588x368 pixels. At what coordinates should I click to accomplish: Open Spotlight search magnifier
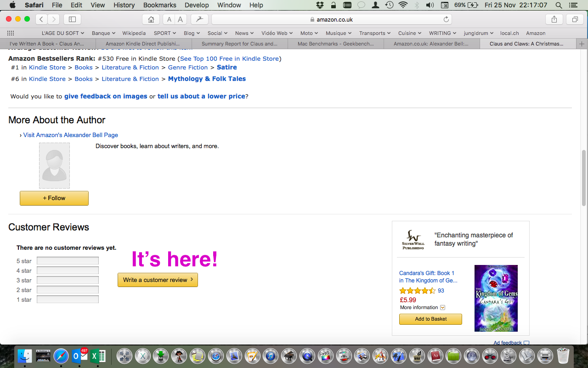(x=559, y=5)
